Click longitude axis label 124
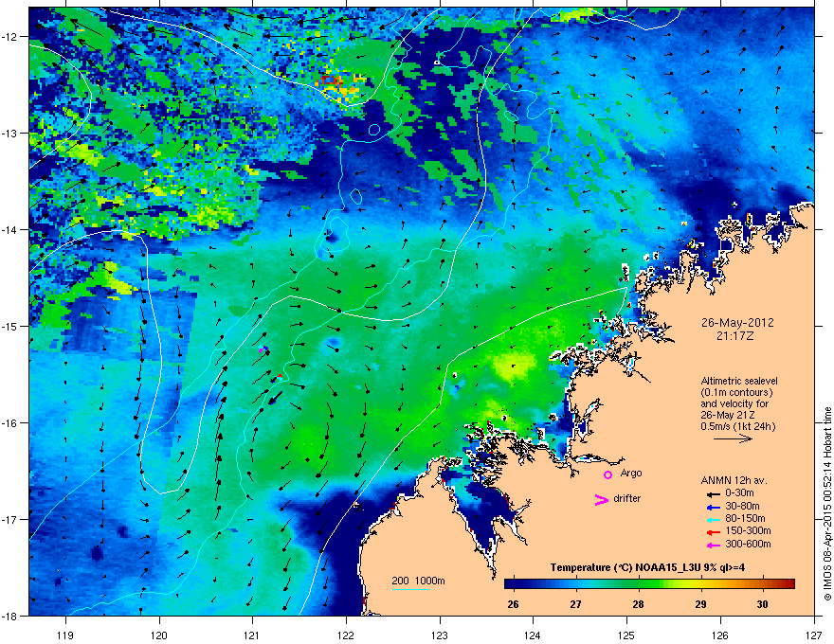The height and width of the screenshot is (644, 834). point(533,635)
